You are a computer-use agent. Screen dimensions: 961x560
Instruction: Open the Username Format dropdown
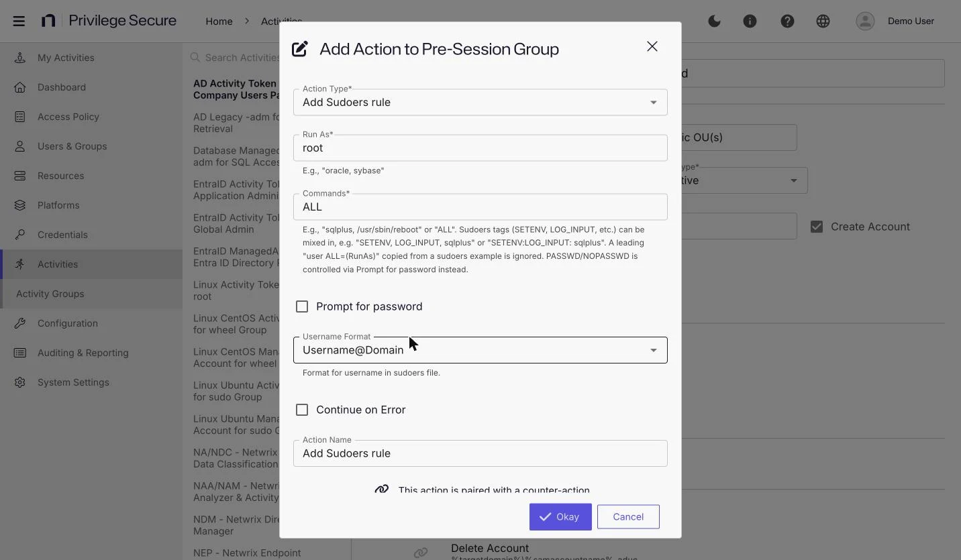tap(480, 350)
